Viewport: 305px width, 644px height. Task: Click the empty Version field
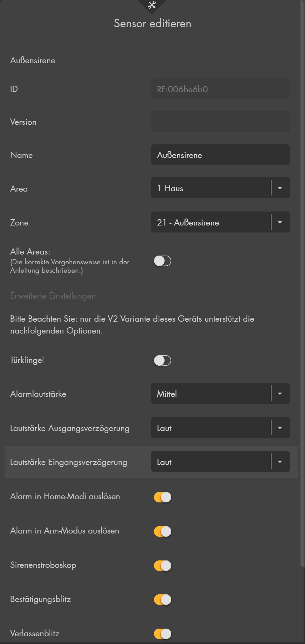point(220,122)
